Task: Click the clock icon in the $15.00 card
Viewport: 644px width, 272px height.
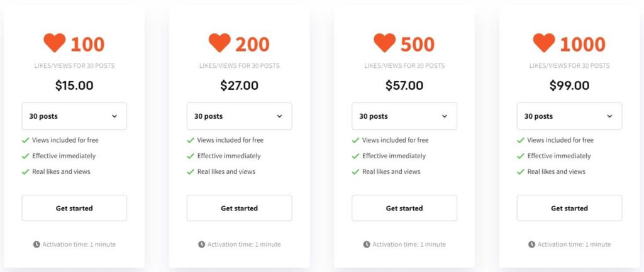Action: [x=36, y=244]
